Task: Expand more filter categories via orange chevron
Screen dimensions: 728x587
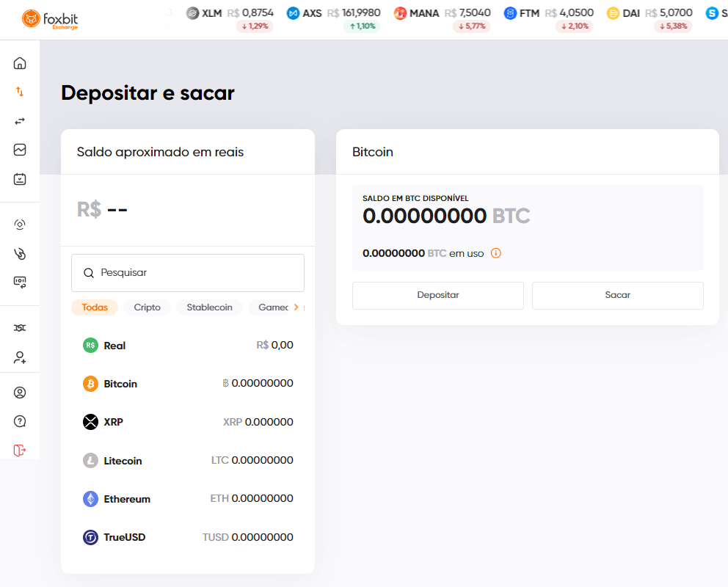Action: click(x=296, y=307)
